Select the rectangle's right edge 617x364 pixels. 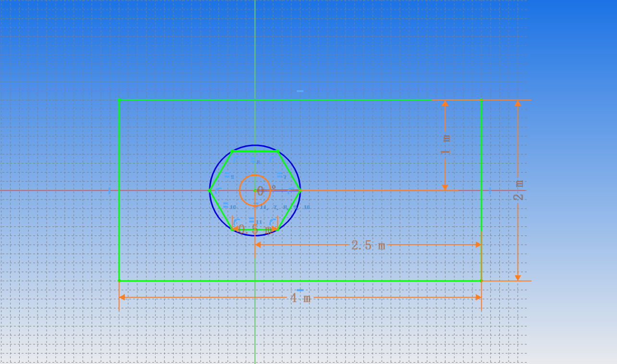tap(482, 190)
